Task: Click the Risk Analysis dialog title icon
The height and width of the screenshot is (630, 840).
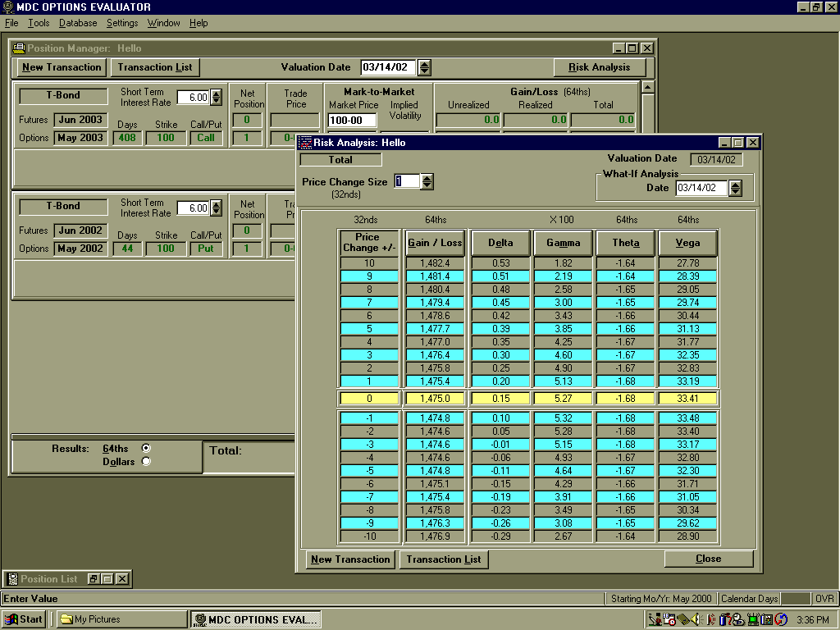Action: coord(305,143)
